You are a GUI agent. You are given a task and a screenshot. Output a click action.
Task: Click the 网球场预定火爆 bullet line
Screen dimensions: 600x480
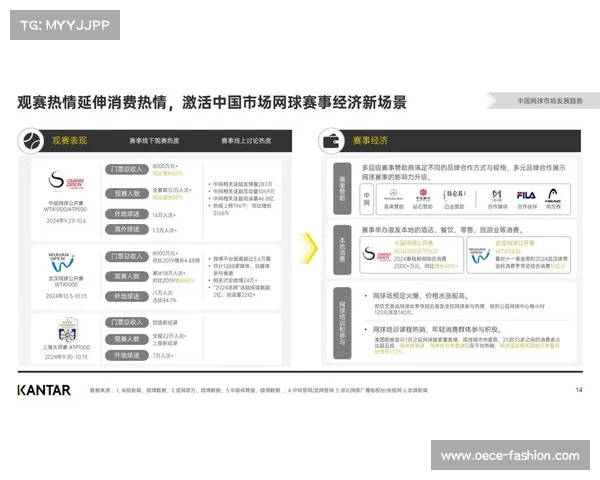click(x=421, y=296)
